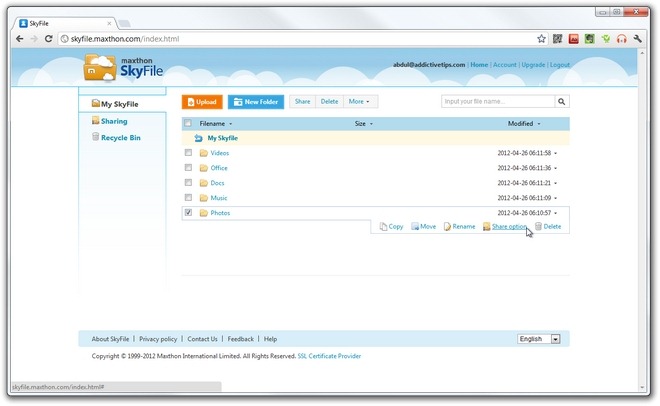Select all files with header checkbox
660x406 pixels.
coord(188,123)
